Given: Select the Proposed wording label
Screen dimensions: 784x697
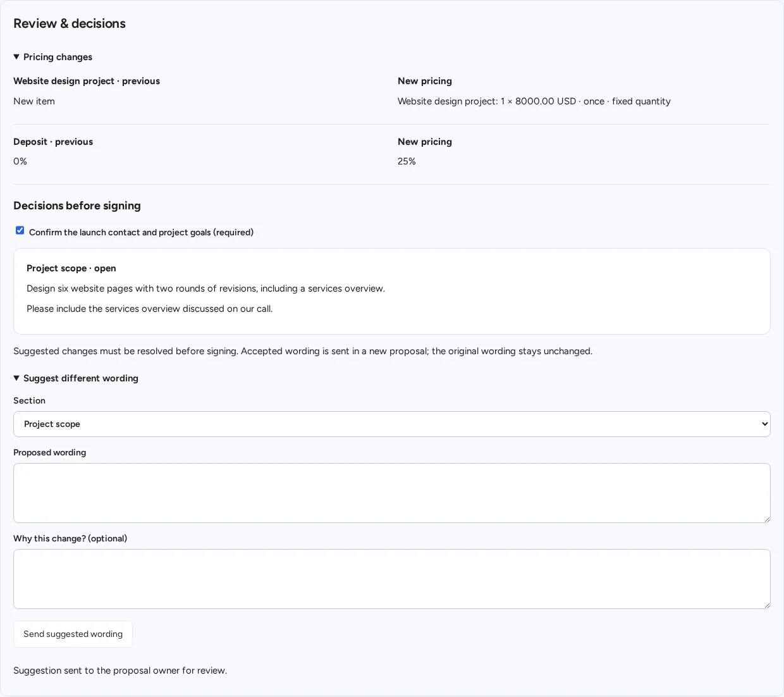Looking at the screenshot, I should tap(49, 452).
